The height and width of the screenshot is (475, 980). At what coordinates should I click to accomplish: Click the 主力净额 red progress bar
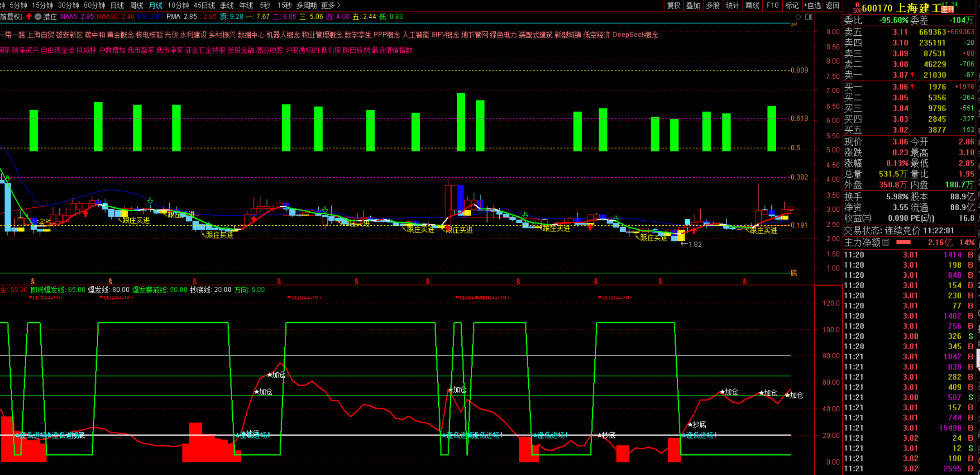click(903, 242)
